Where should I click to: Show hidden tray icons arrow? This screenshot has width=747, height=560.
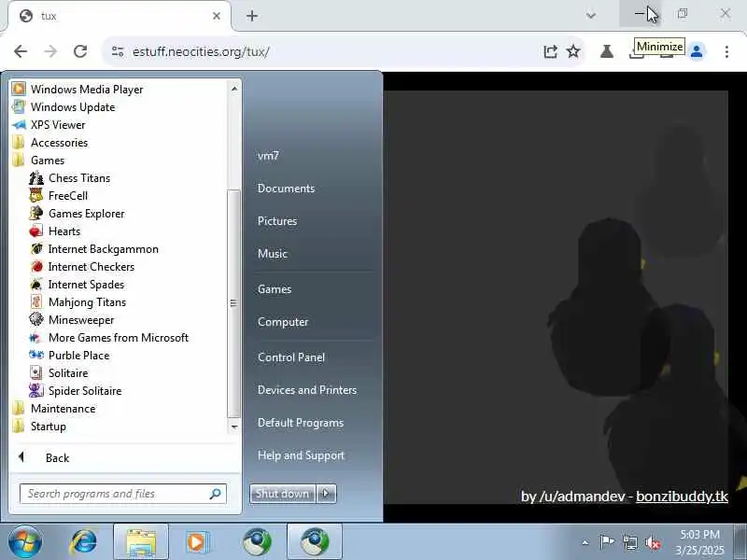coord(585,542)
